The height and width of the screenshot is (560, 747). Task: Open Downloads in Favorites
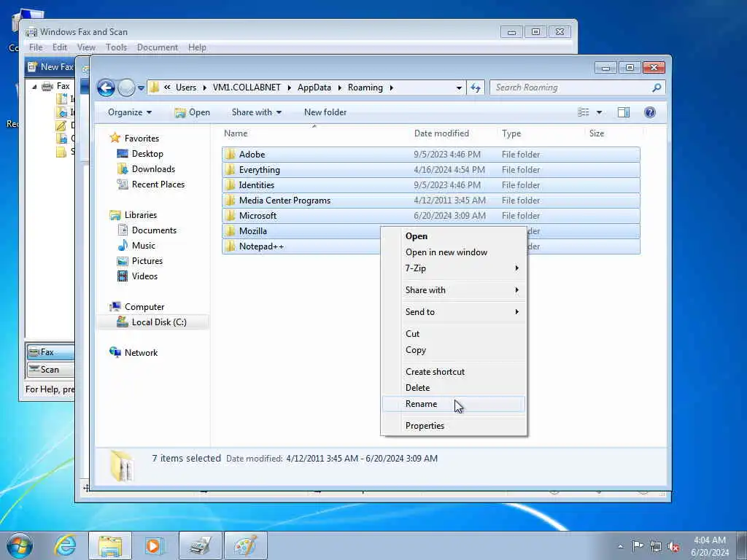[x=153, y=169]
